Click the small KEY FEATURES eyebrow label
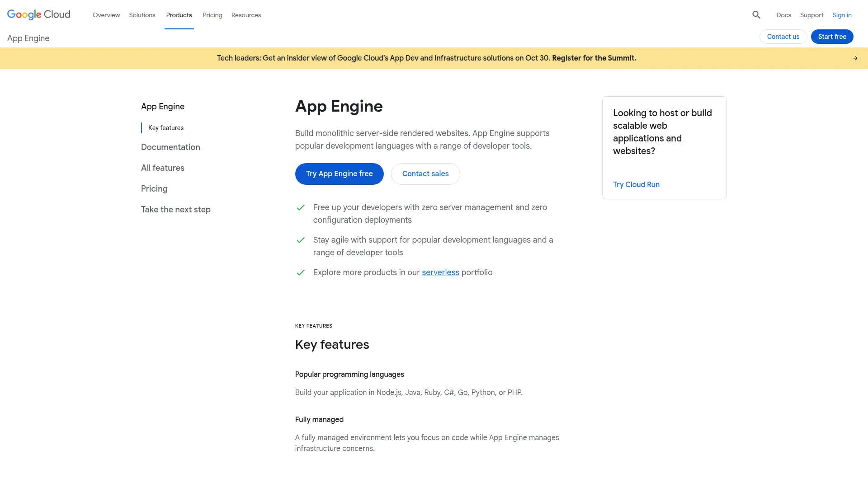This screenshot has width=868, height=488. click(314, 326)
